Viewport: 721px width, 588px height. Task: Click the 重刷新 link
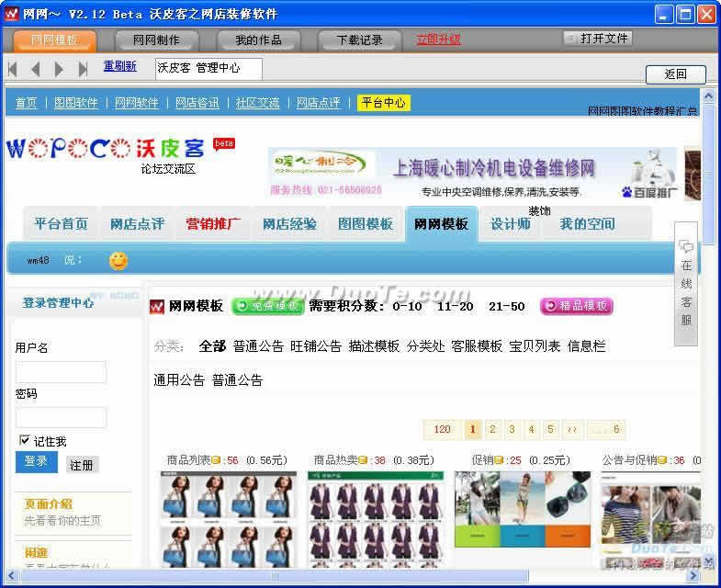119,66
